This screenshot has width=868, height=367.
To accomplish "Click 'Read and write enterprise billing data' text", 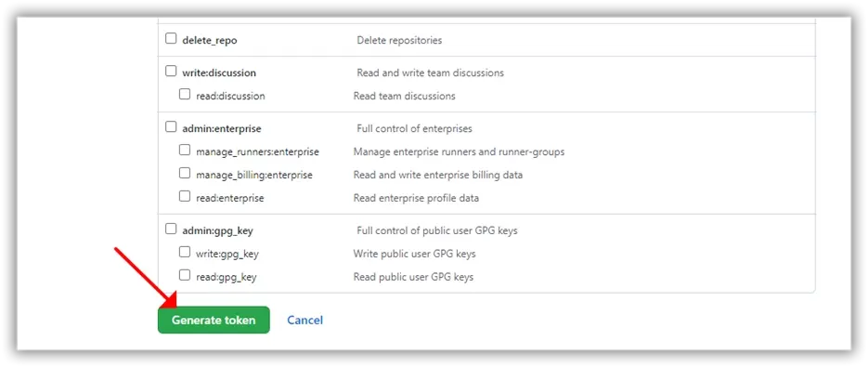I will (x=438, y=176).
